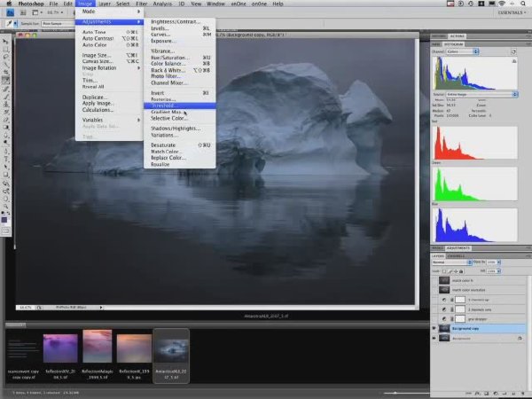Show the match color saturation layer
The width and height of the screenshot is (532, 399).
click(434, 290)
